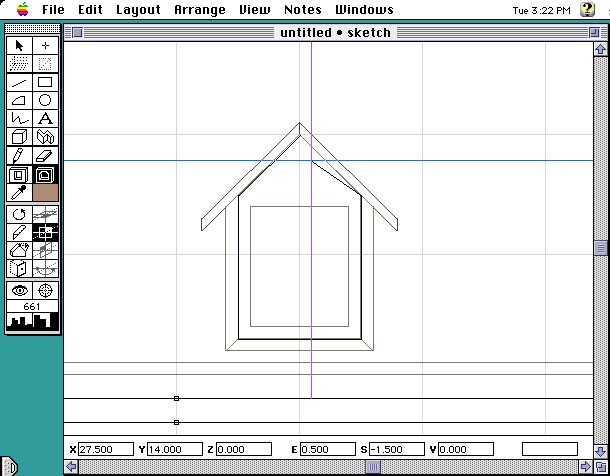Open the Arrange menu
Screen dimensions: 610x476
(x=200, y=10)
